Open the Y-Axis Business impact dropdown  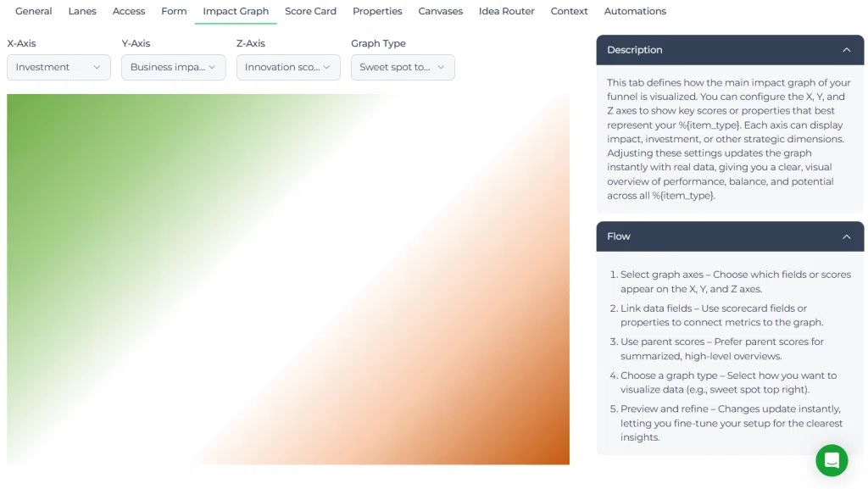pyautogui.click(x=173, y=68)
